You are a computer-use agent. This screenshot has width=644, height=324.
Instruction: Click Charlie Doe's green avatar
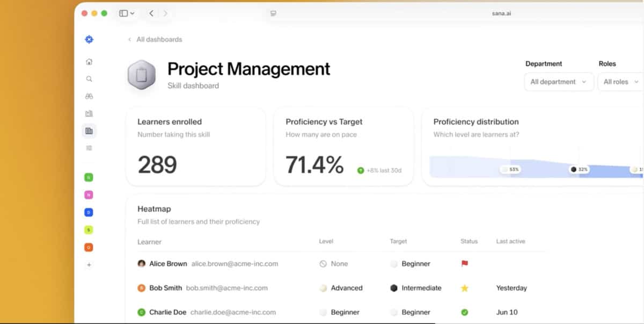(142, 312)
